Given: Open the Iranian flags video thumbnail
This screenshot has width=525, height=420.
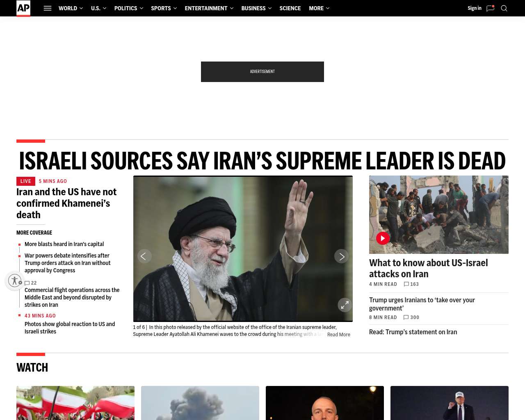Looking at the screenshot, I should click(75, 403).
